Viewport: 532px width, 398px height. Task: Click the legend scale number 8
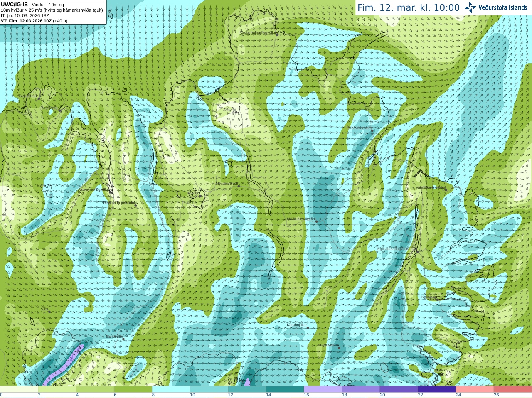pos(153,395)
